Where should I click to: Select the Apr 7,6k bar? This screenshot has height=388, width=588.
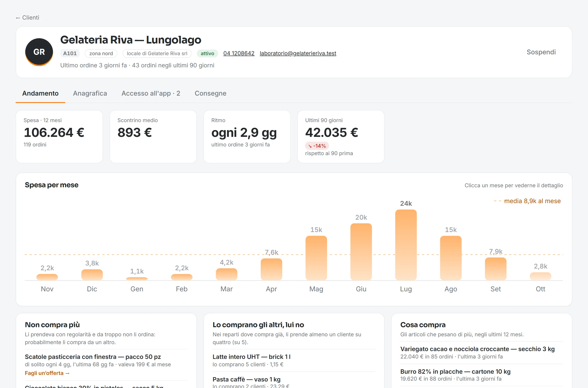tap(271, 269)
